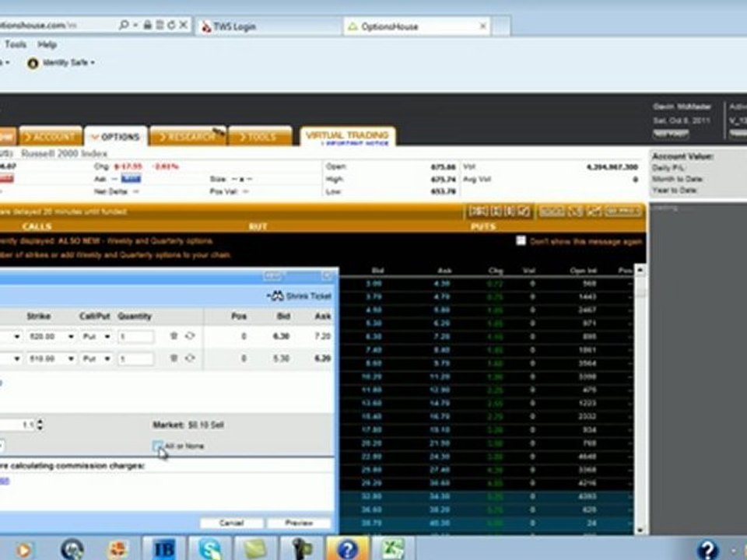The image size is (747, 560).
Task: Expand the Identity Safe dropdown arrow
Action: pyautogui.click(x=93, y=63)
